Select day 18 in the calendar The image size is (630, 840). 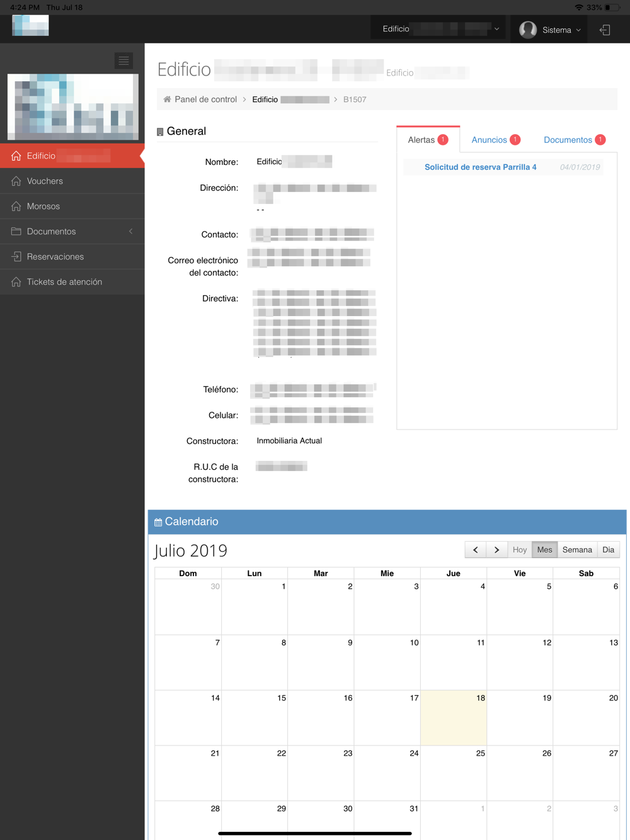(454, 718)
